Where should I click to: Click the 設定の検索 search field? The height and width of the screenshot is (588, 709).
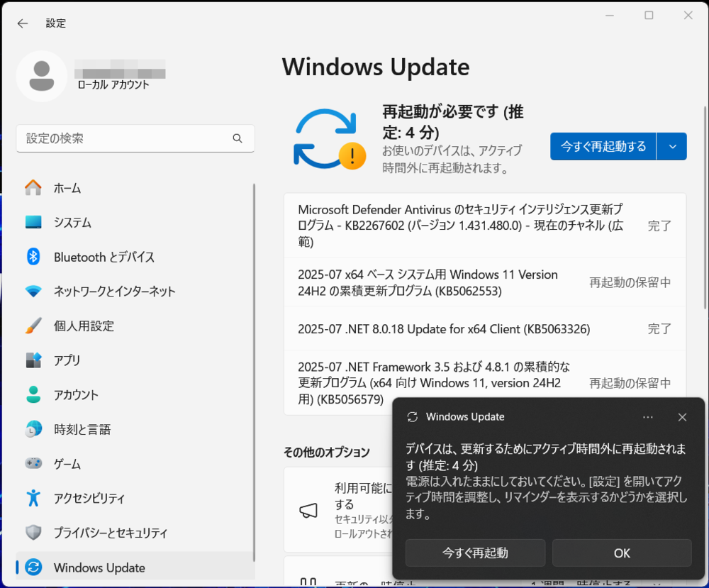[135, 138]
